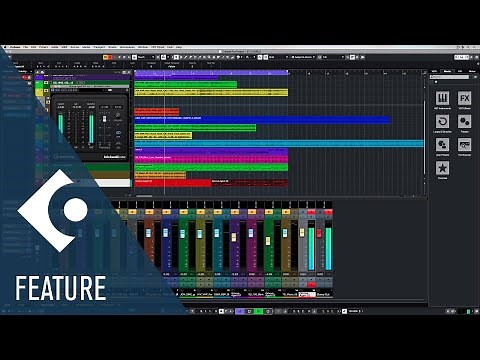This screenshot has width=480, height=360.
Task: Click the arrangement horizontal scrollbar
Action: pyautogui.click(x=144, y=196)
